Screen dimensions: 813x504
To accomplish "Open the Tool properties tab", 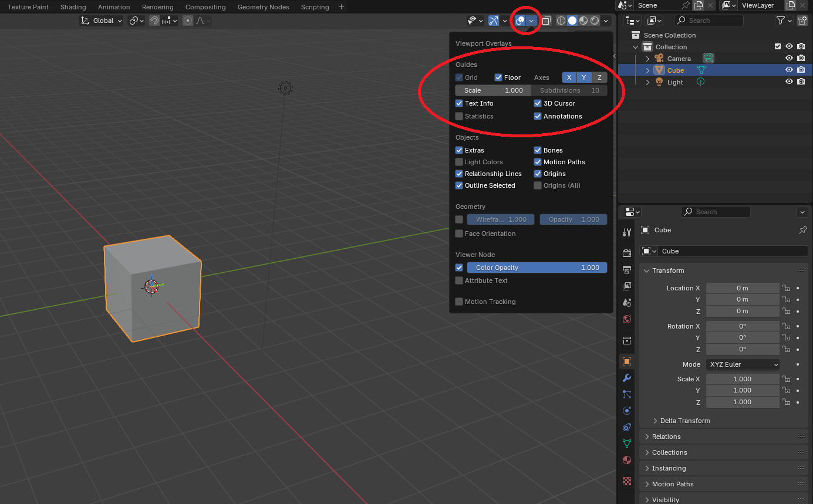I will pyautogui.click(x=627, y=232).
